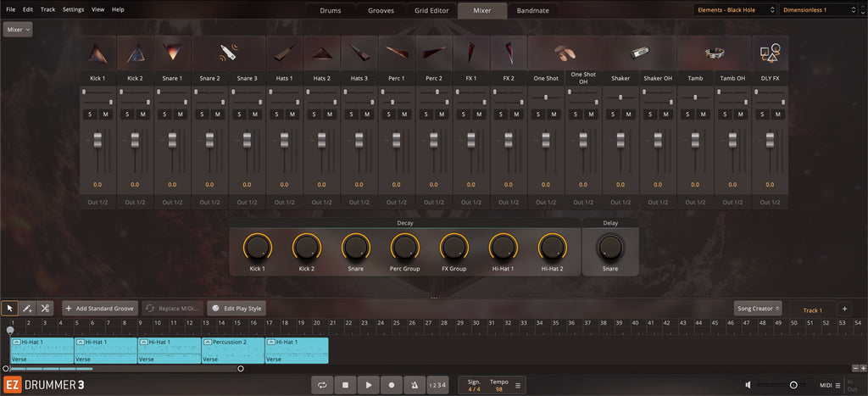
Task: Stop playback with the stop button
Action: 345,384
